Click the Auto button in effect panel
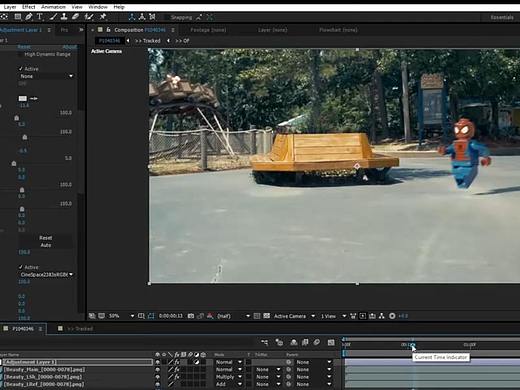This screenshot has width=520, height=390. [46, 245]
